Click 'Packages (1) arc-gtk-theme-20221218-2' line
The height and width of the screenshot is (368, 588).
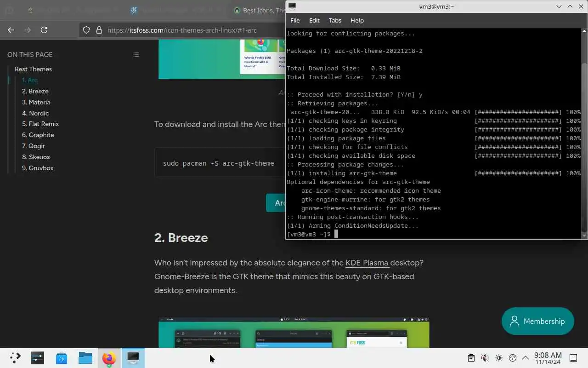pos(355,51)
